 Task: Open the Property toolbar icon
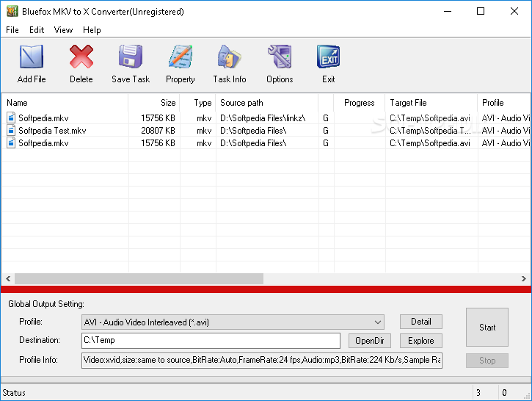181,57
